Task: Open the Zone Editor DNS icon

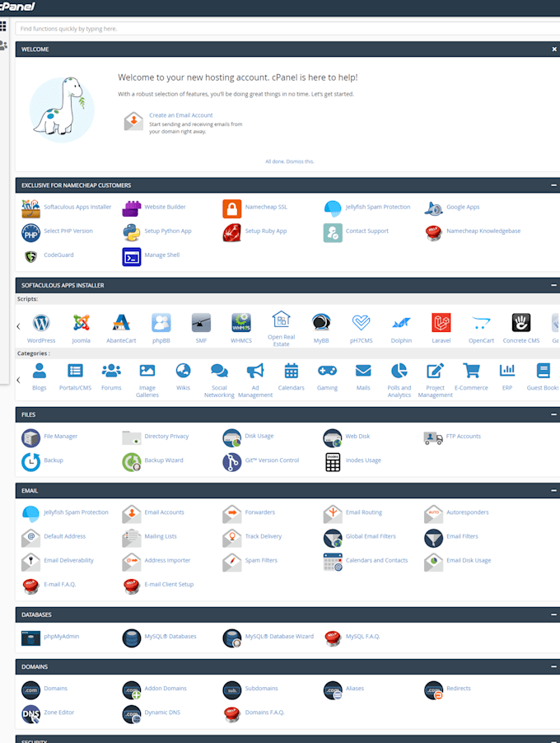Action: [30, 713]
